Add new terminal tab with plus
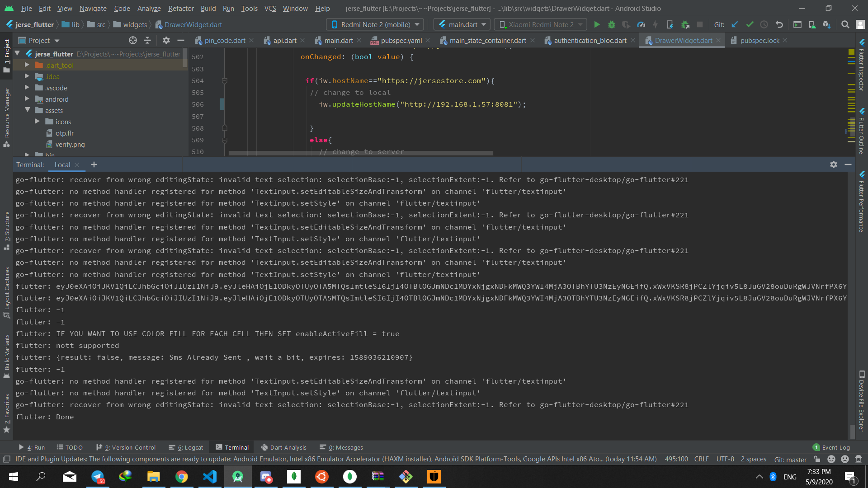The height and width of the screenshot is (488, 868). (94, 165)
